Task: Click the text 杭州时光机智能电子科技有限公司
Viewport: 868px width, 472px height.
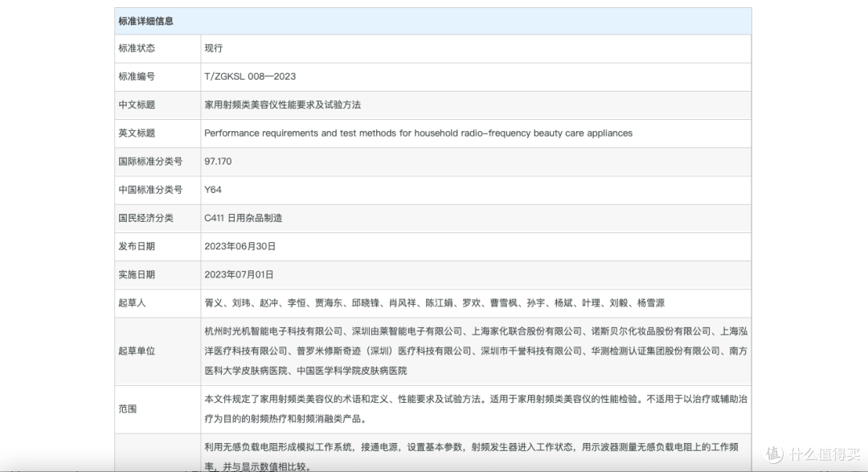Action: (x=273, y=331)
